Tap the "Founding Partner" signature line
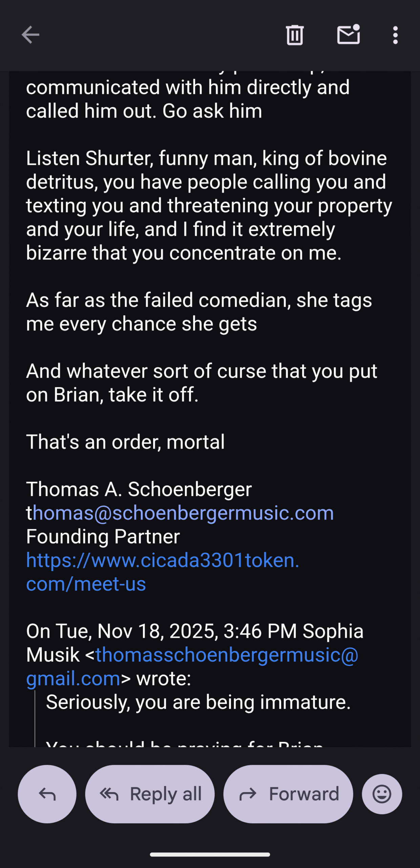 tap(103, 536)
